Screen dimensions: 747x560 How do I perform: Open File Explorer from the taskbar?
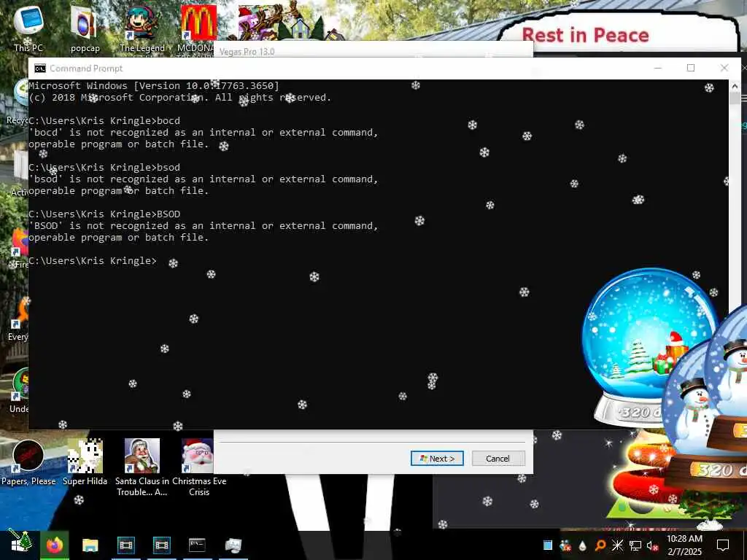pyautogui.click(x=90, y=545)
